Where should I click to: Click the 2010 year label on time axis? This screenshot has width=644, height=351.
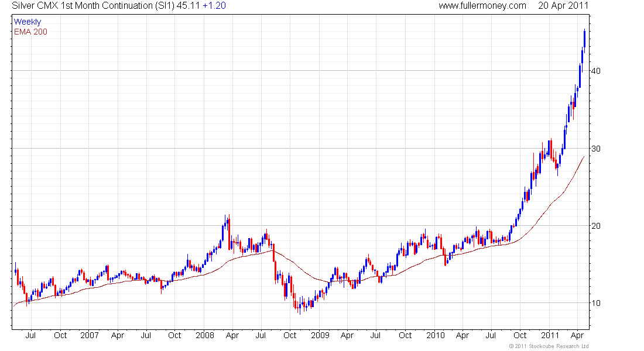(x=436, y=335)
